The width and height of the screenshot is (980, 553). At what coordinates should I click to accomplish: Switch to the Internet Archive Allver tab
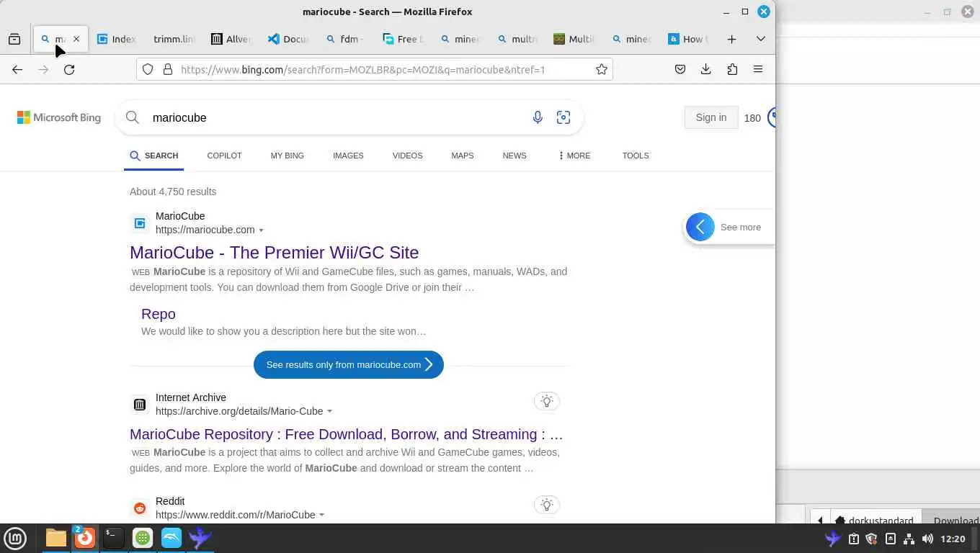click(231, 39)
